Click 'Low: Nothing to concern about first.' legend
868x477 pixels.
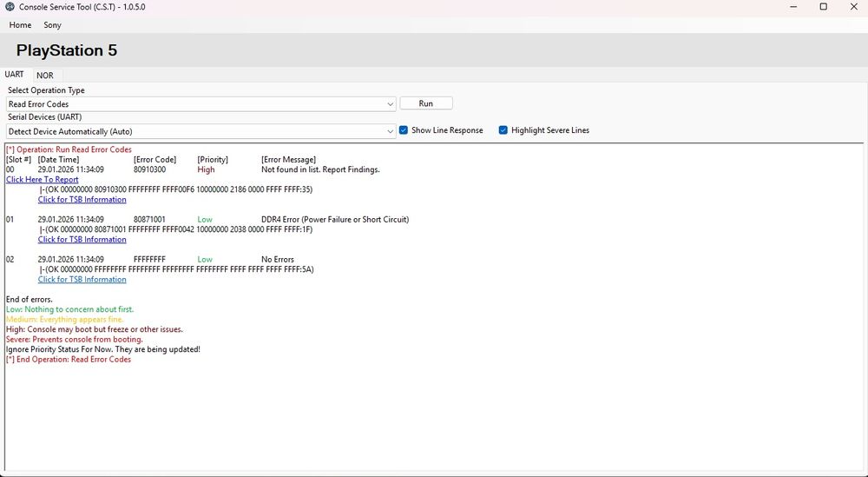click(69, 309)
